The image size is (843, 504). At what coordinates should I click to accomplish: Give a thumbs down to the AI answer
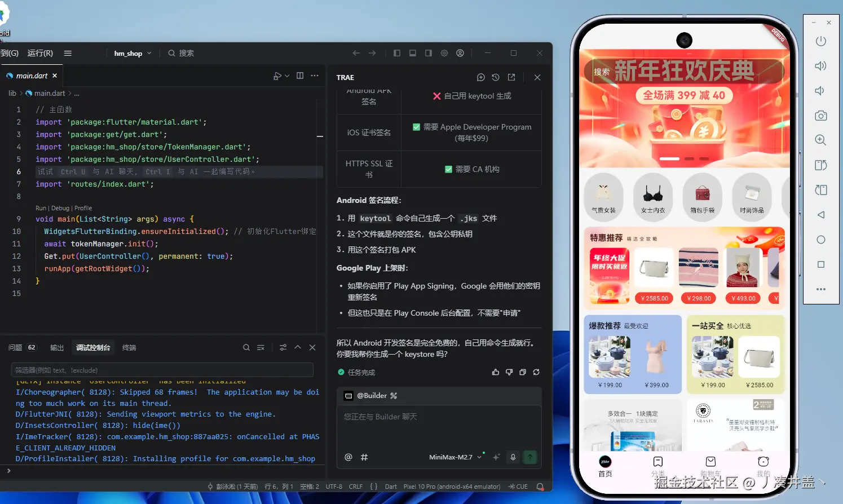[509, 372]
